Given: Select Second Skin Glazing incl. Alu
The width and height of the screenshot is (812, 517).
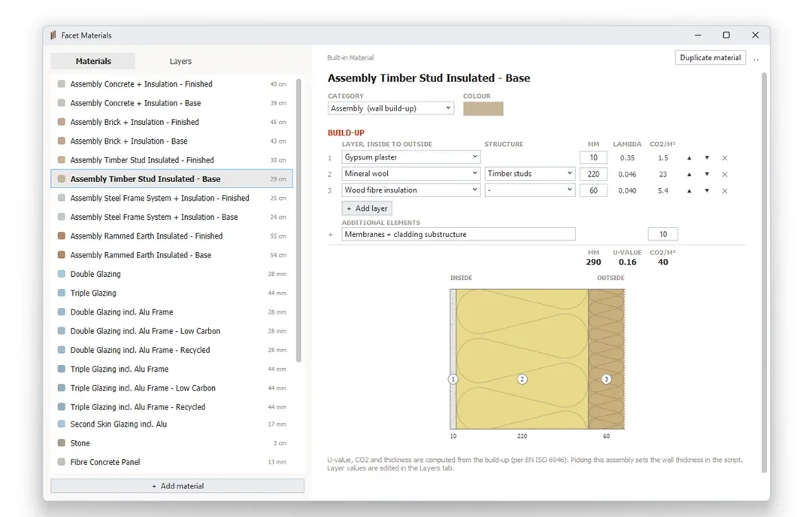Looking at the screenshot, I should (172, 424).
